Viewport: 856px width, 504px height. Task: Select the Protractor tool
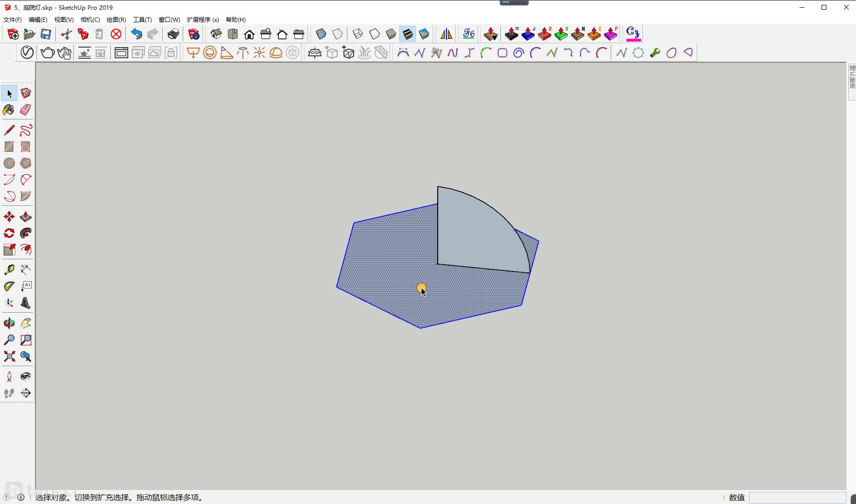pos(9,286)
